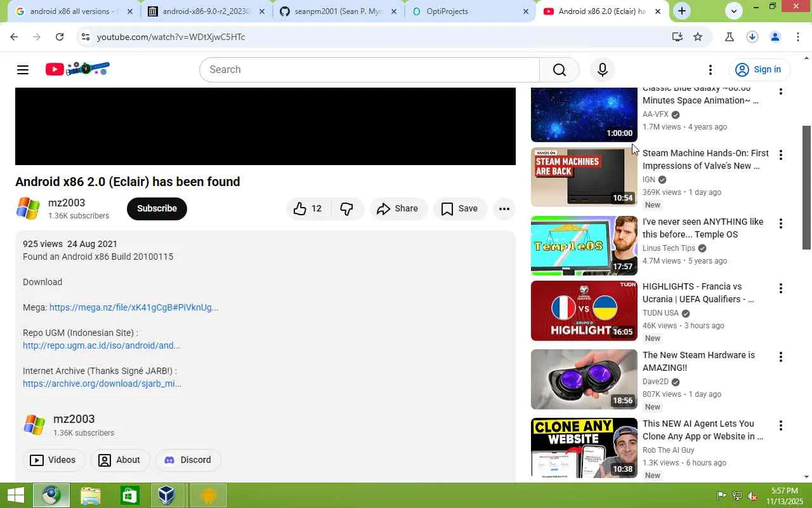Open the About section of mz2003
This screenshot has height=508, width=812.
(120, 460)
